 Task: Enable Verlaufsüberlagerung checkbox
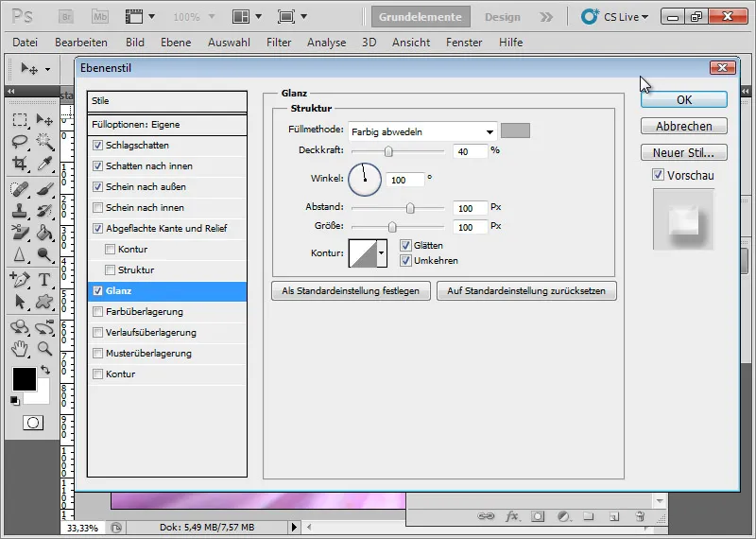pyautogui.click(x=98, y=333)
